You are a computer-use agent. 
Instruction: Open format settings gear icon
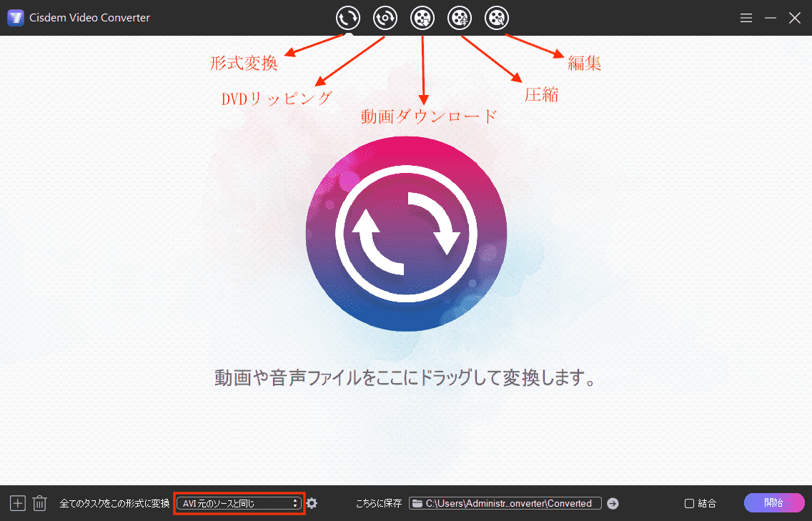(x=312, y=503)
